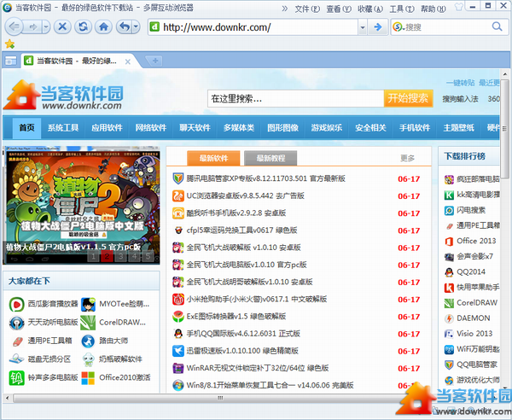Open the 收藏(A) menu
Image resolution: width=512 pixels, height=420 pixels.
(x=370, y=9)
